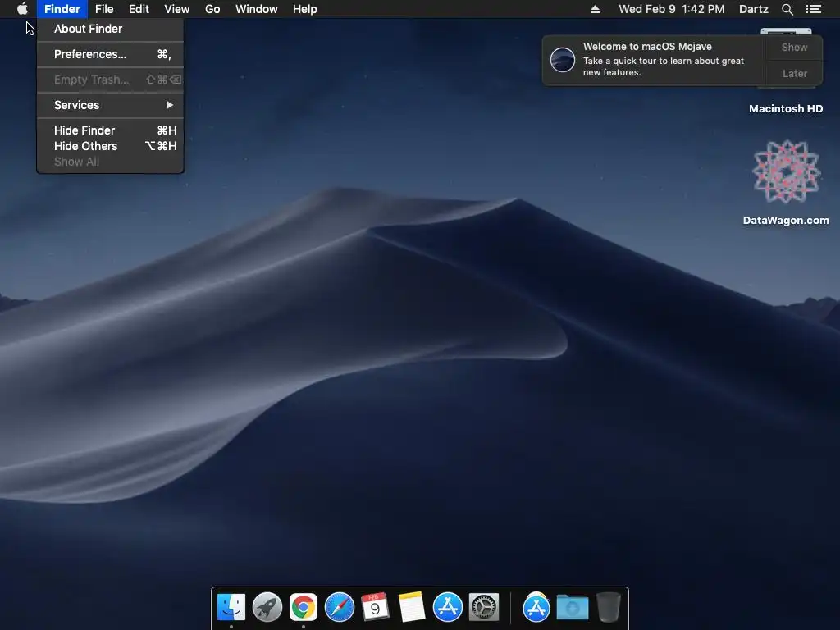Choose About Finder
This screenshot has width=840, height=630.
coord(111,29)
